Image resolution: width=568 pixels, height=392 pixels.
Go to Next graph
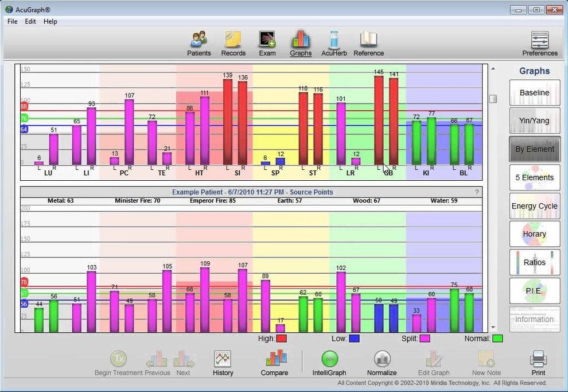tap(183, 363)
